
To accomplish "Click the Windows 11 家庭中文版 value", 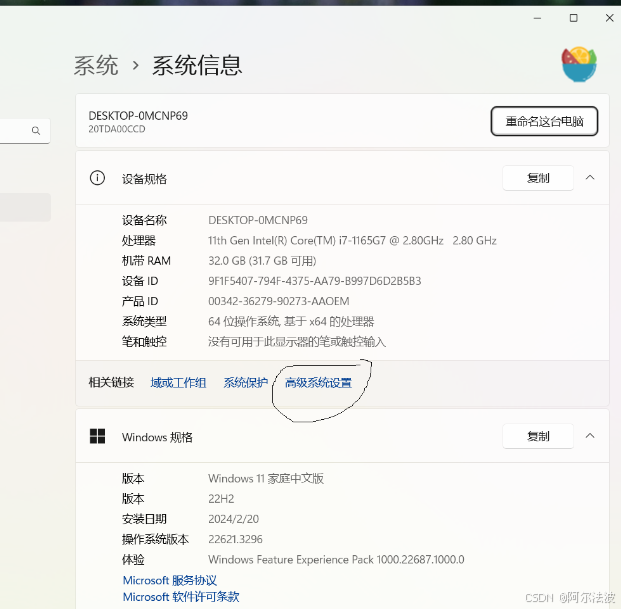I will point(266,478).
